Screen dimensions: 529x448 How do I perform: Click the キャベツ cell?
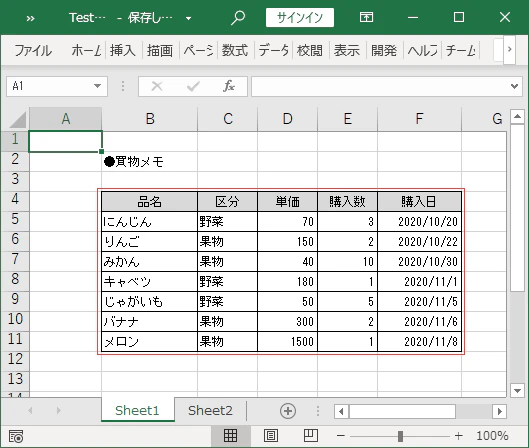coord(149,281)
